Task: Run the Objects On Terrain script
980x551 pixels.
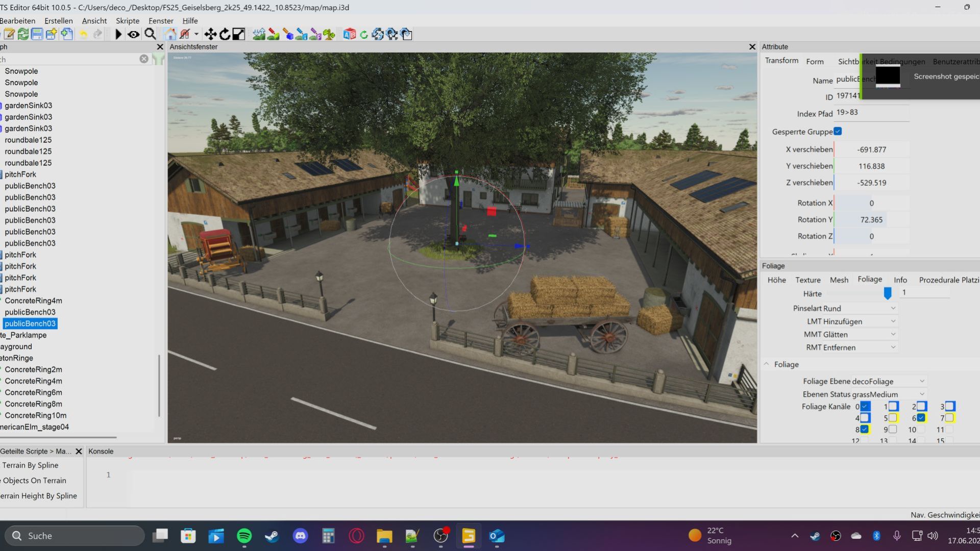Action: tap(35, 481)
